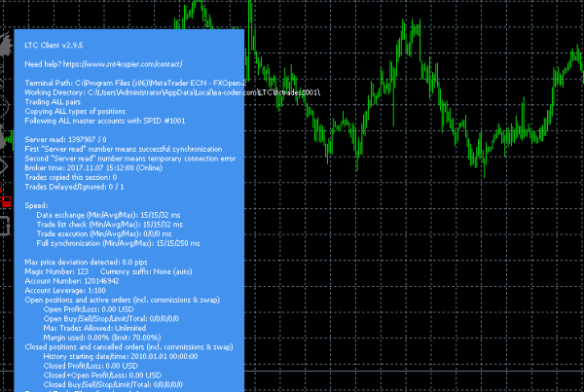Click the 'Trade list check (Min/Avg/Max)' line
The width and height of the screenshot is (584, 392).
point(109,225)
